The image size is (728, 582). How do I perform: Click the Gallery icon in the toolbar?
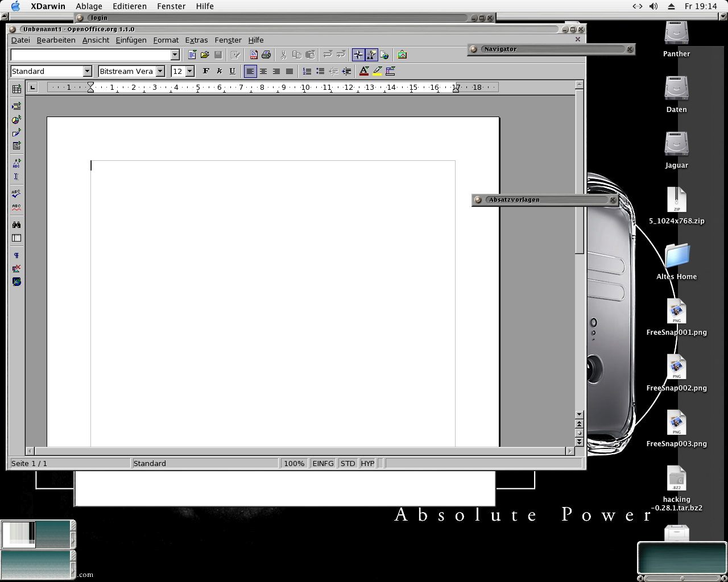402,55
